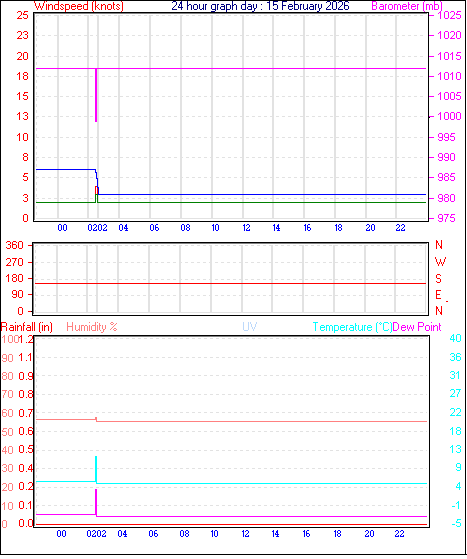Screen dimensions: 467x559
Task: Click the 975 barometer axis value
Action: coord(447,218)
